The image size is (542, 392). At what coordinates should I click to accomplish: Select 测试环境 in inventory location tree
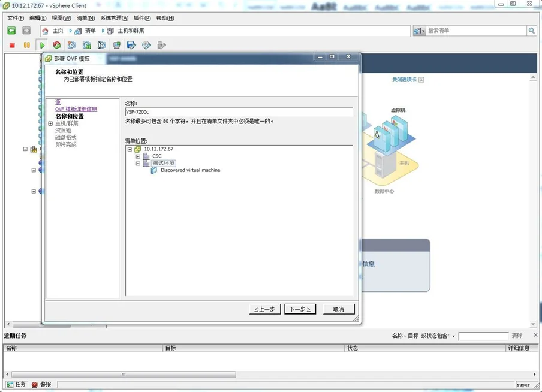164,163
